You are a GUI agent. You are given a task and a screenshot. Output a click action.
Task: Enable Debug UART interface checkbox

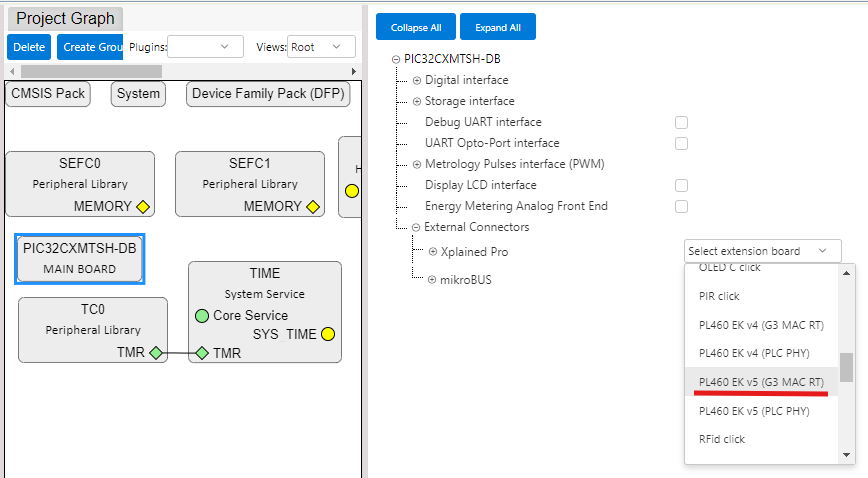click(x=681, y=122)
